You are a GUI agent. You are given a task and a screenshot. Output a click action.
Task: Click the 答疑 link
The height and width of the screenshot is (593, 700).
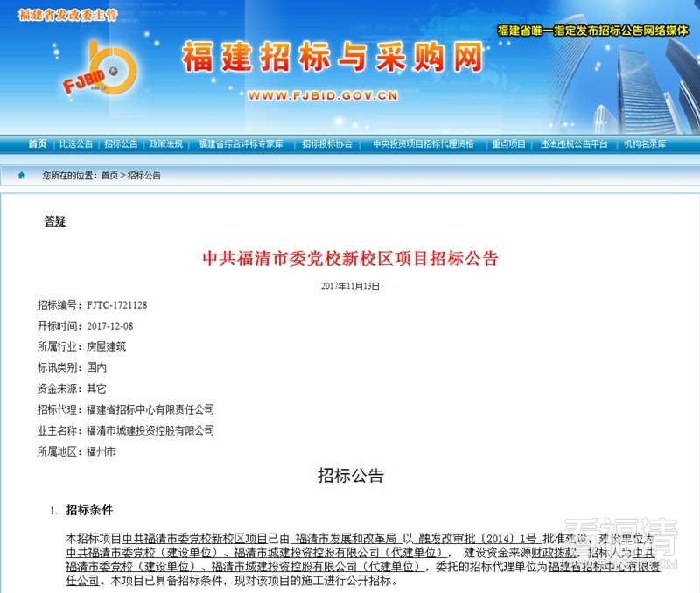coord(55,221)
